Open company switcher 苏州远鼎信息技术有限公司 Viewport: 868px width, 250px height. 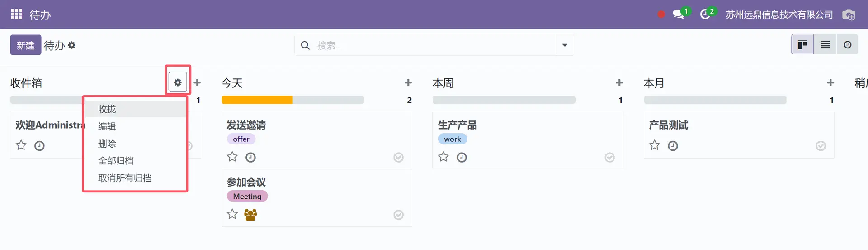click(x=779, y=15)
